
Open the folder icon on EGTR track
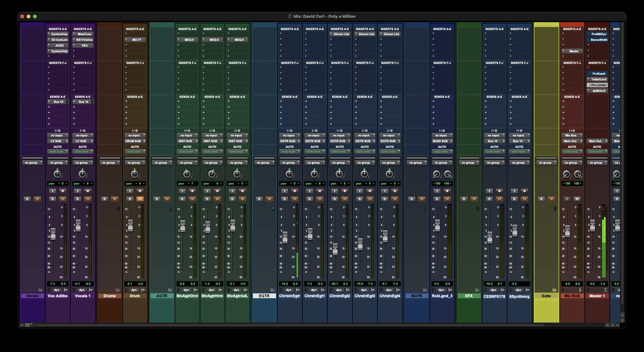[272, 290]
